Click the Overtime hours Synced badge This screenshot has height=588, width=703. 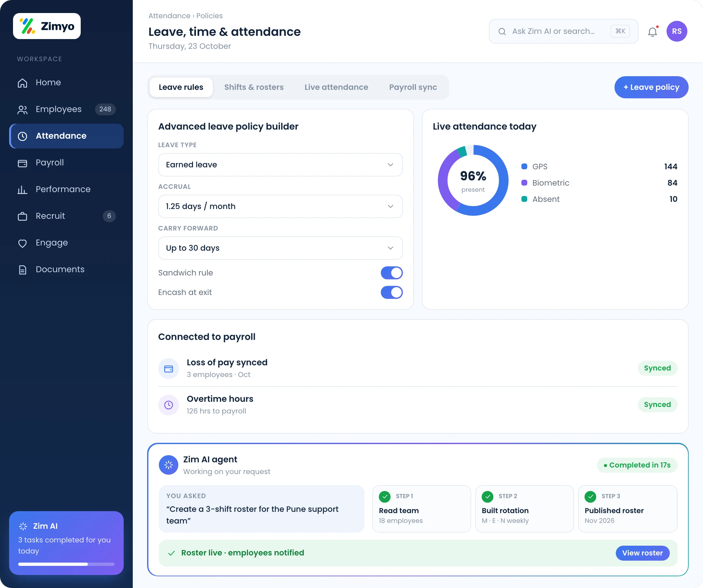[x=657, y=405]
